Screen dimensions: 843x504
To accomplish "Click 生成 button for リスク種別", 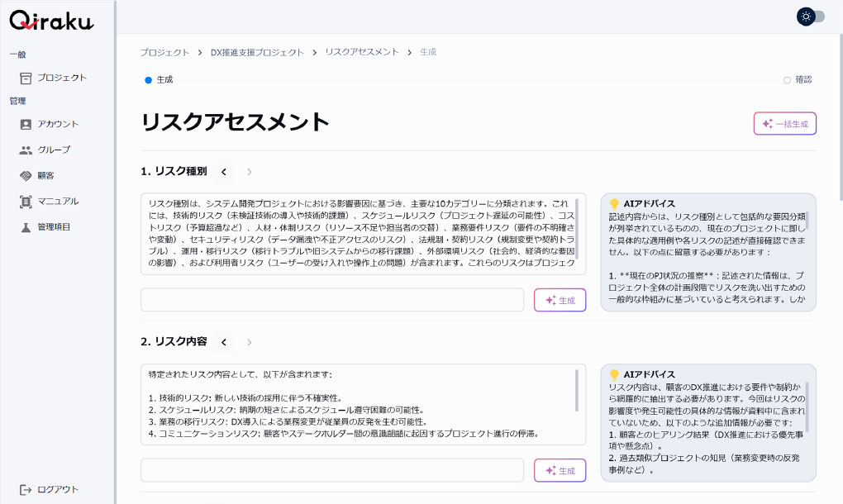I will point(560,300).
